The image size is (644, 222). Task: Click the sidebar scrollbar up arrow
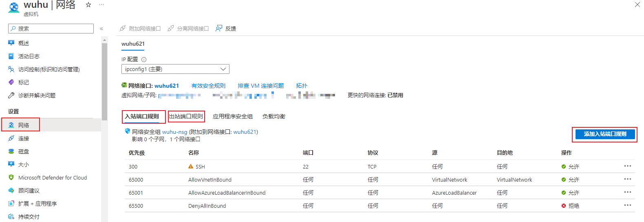pyautogui.click(x=105, y=40)
